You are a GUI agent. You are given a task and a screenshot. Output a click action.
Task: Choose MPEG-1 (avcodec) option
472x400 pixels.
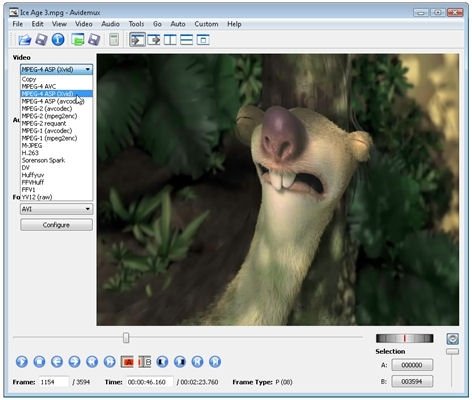tap(57, 131)
